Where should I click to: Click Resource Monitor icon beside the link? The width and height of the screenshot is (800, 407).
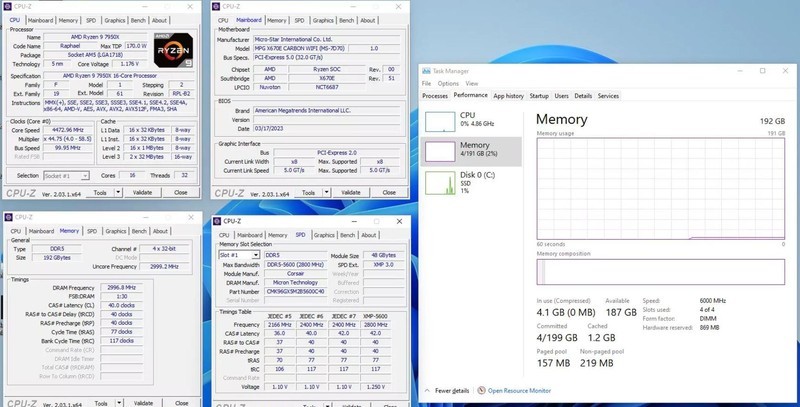coord(481,390)
